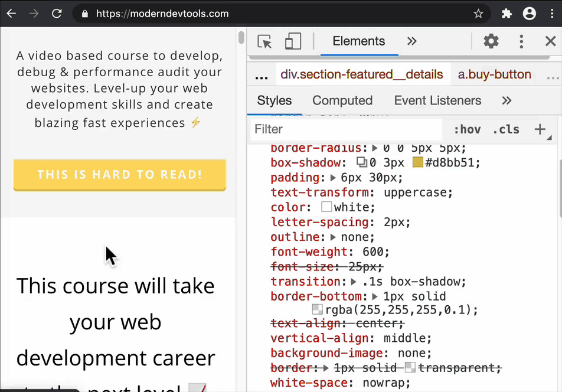The width and height of the screenshot is (562, 392).
Task: Click the webpage vertical scrollbar thumb
Action: [x=241, y=37]
